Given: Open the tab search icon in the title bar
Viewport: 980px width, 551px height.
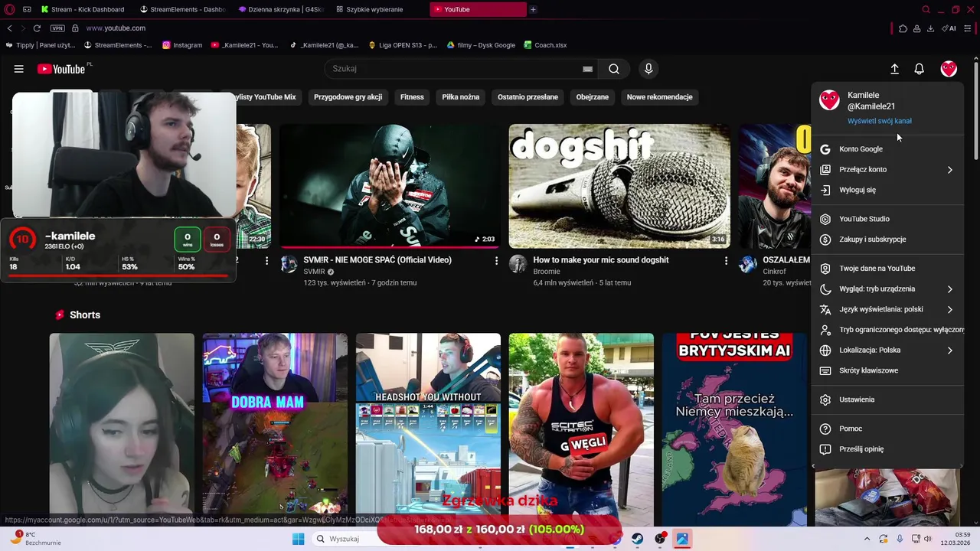Looking at the screenshot, I should tap(926, 9).
